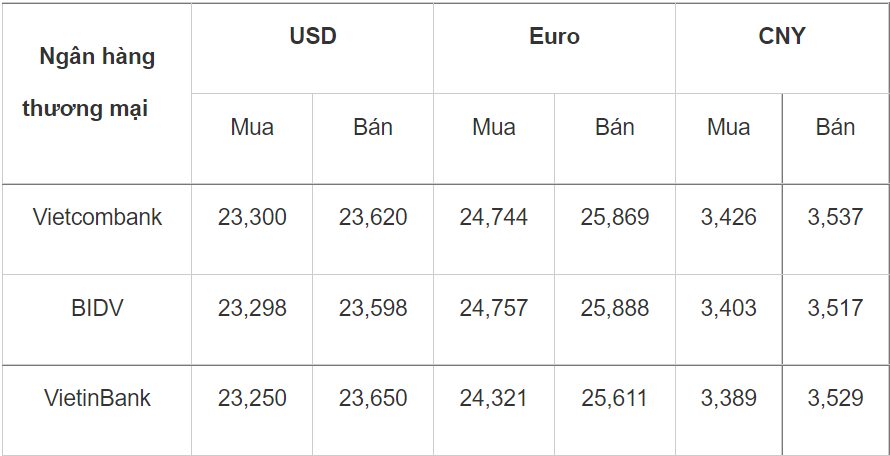Click BIDV Euro sell rate 25,888
This screenshot has width=890, height=456.
click(615, 308)
